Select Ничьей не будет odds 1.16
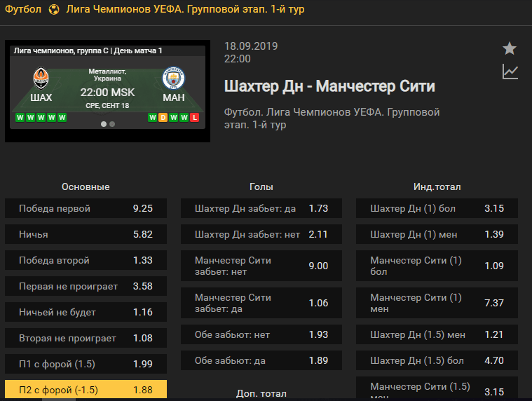Screen dimensions: 532x401 (86, 312)
